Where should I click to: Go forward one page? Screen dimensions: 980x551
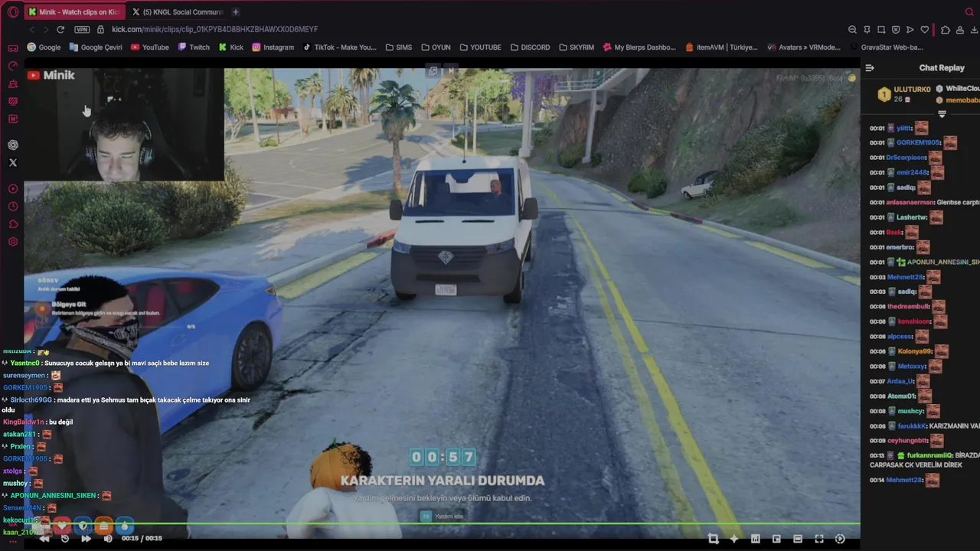(46, 29)
